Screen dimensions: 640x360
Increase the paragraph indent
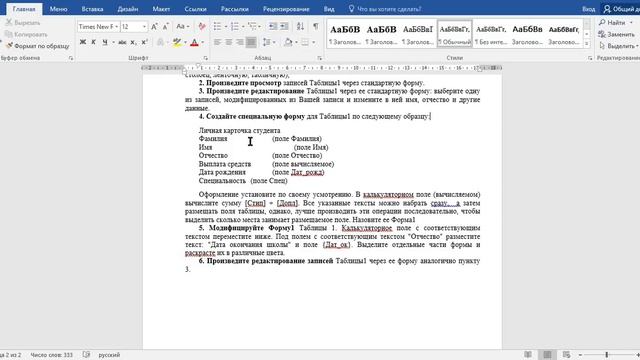(x=284, y=27)
